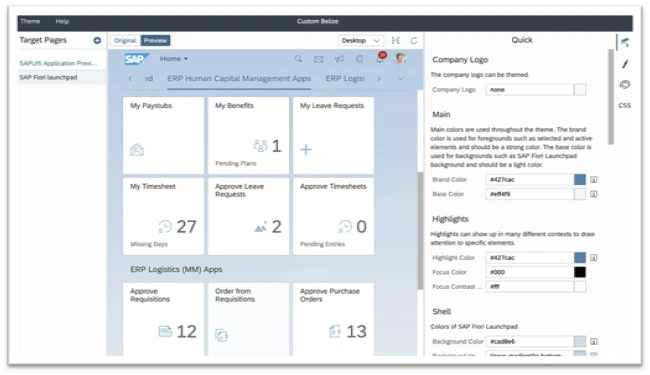This screenshot has width=650, height=375.
Task: Open the Expert theming brush icon
Action: point(625,63)
